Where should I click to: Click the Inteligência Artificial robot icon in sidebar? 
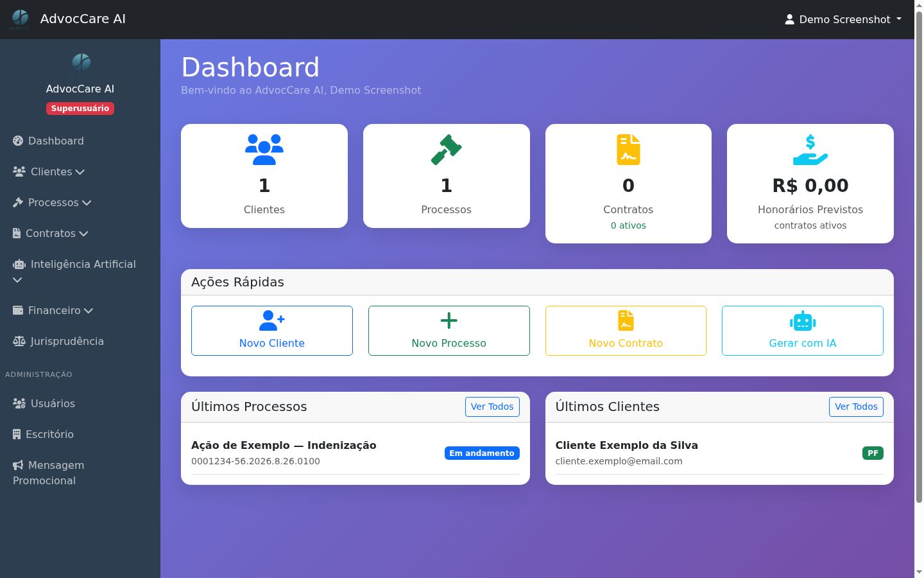tap(19, 264)
